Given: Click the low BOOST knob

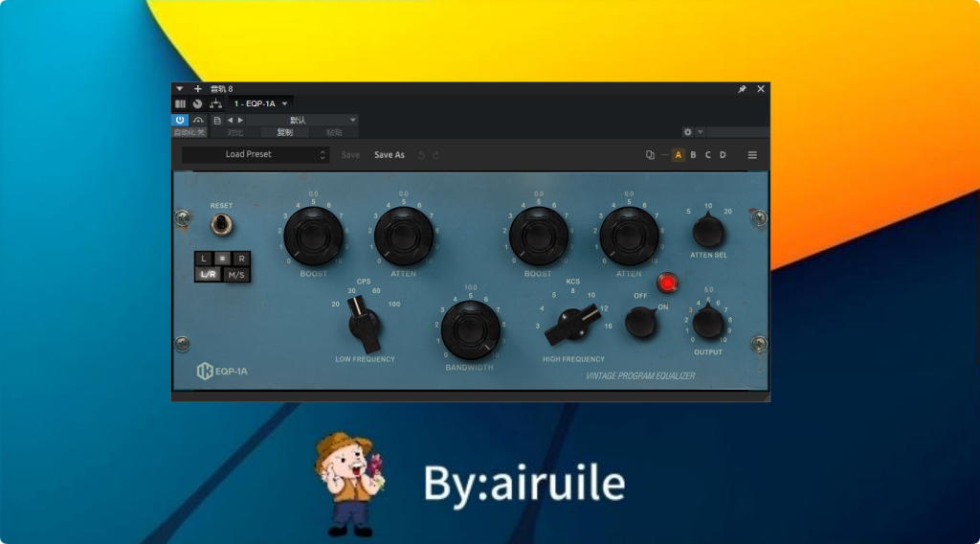Looking at the screenshot, I should point(313,237).
